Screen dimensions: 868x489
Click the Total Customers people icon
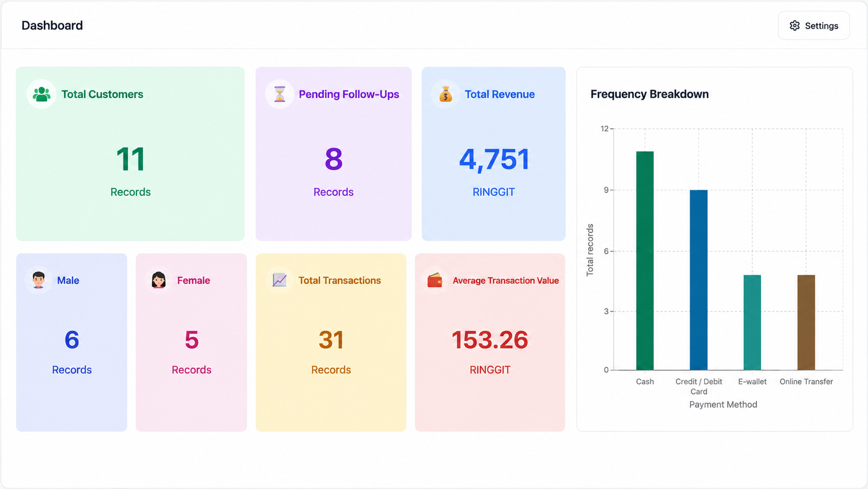[x=42, y=94]
